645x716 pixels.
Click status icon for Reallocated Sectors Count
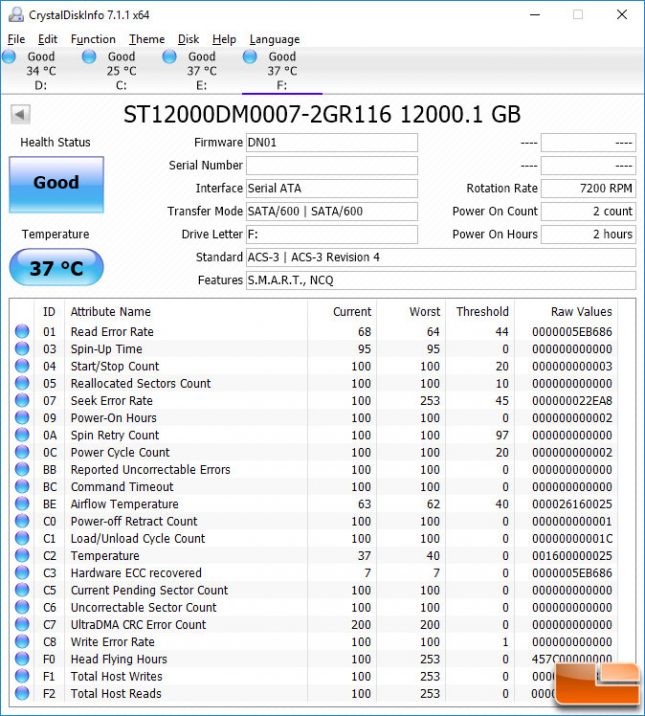click(22, 383)
